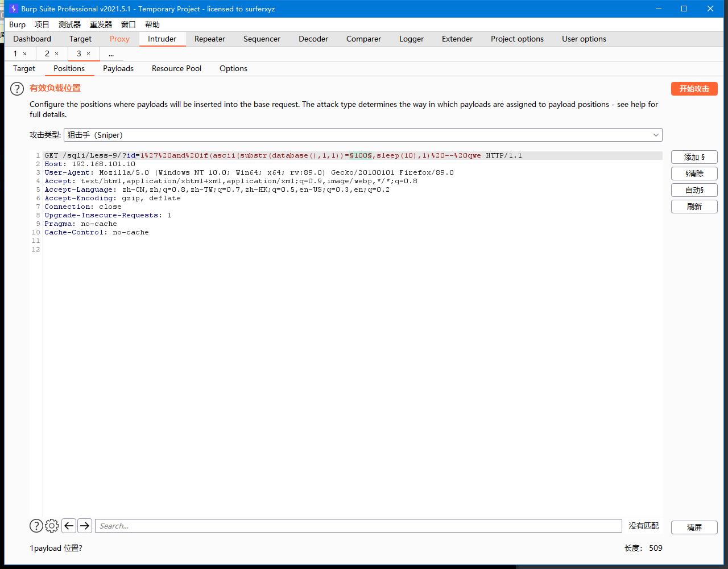The image size is (728, 569).
Task: Close Intruder tab 1
Action: coord(24,53)
